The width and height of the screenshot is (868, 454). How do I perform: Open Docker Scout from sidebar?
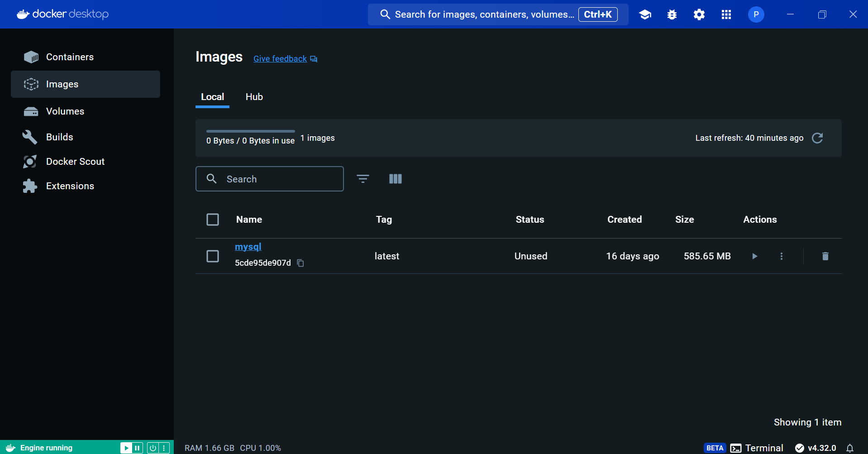coord(86,162)
